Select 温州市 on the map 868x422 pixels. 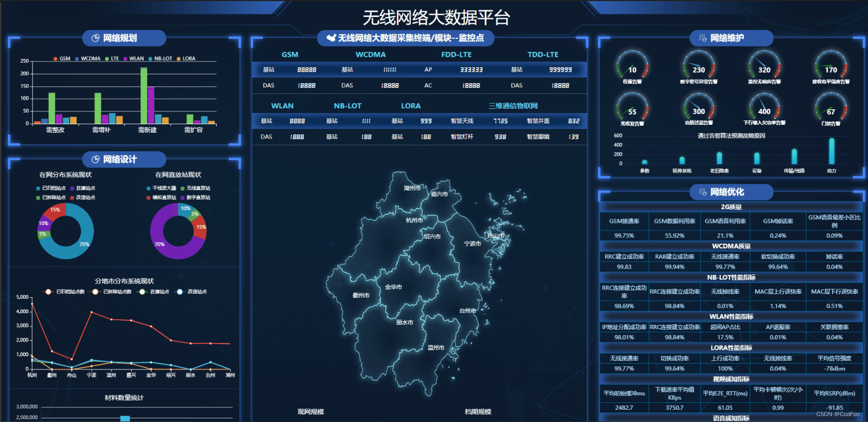(436, 348)
